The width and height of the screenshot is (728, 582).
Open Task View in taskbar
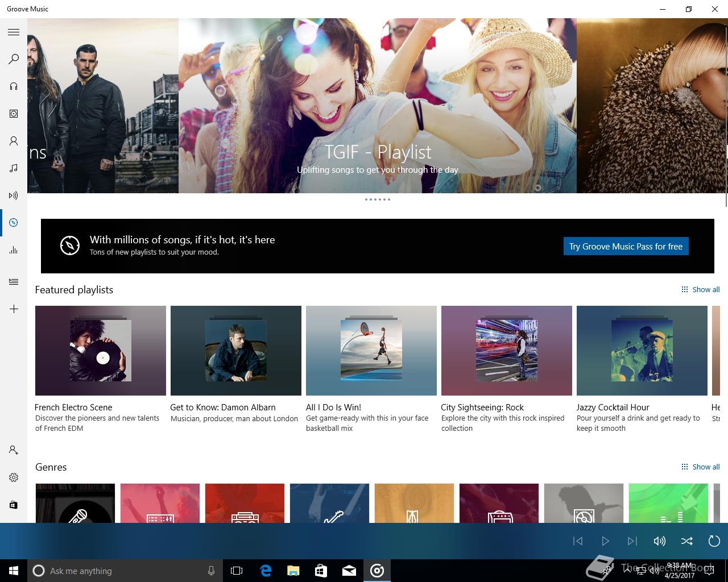pos(237,571)
